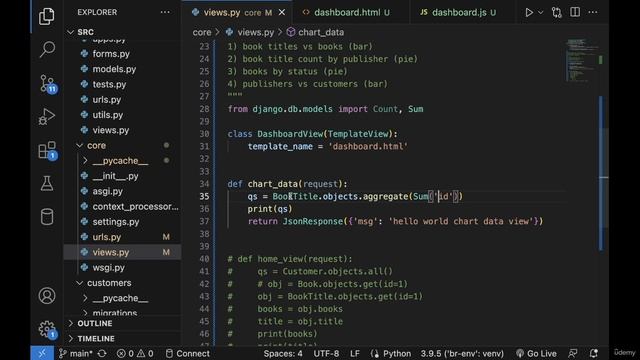Click the Run Python File play button

click(x=529, y=13)
